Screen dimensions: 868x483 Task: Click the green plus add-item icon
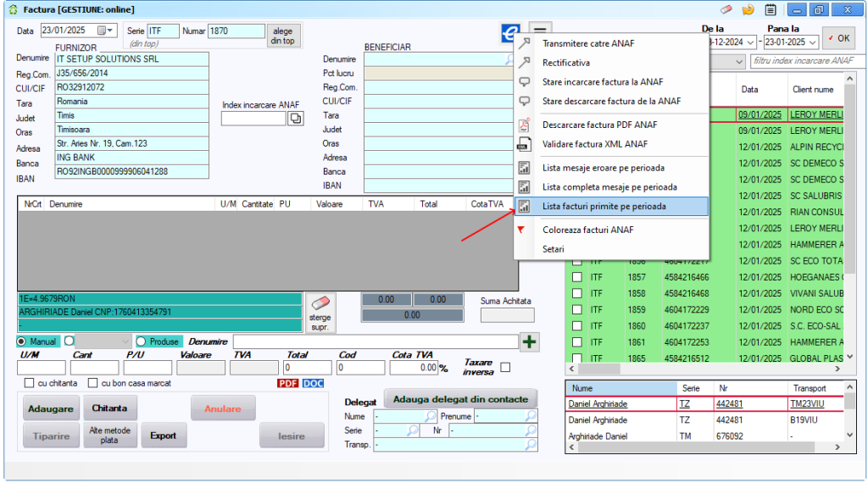point(529,342)
